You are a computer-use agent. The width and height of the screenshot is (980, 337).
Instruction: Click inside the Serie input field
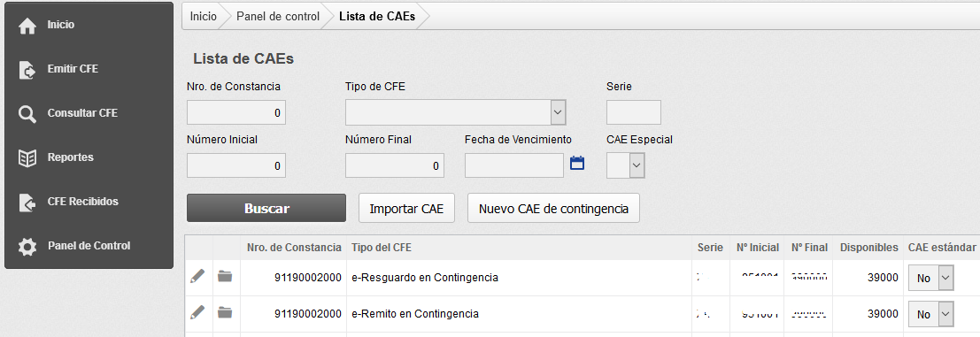pyautogui.click(x=634, y=112)
